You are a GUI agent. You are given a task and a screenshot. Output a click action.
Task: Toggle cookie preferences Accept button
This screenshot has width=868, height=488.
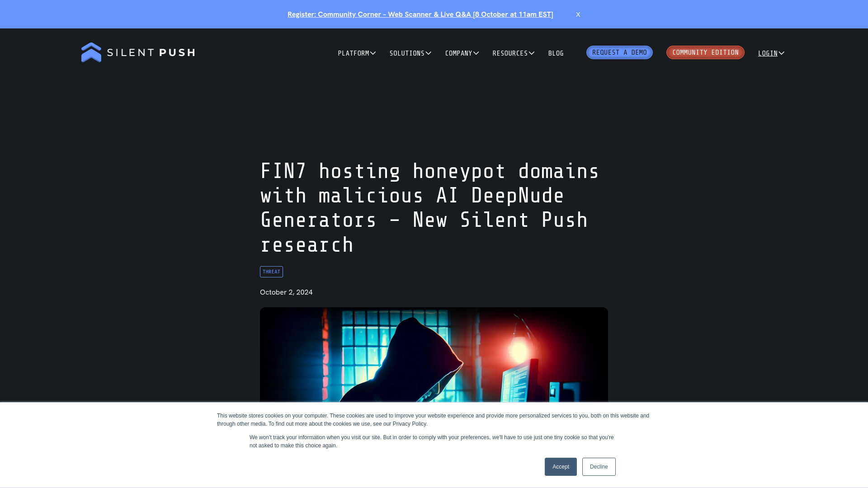(x=561, y=467)
